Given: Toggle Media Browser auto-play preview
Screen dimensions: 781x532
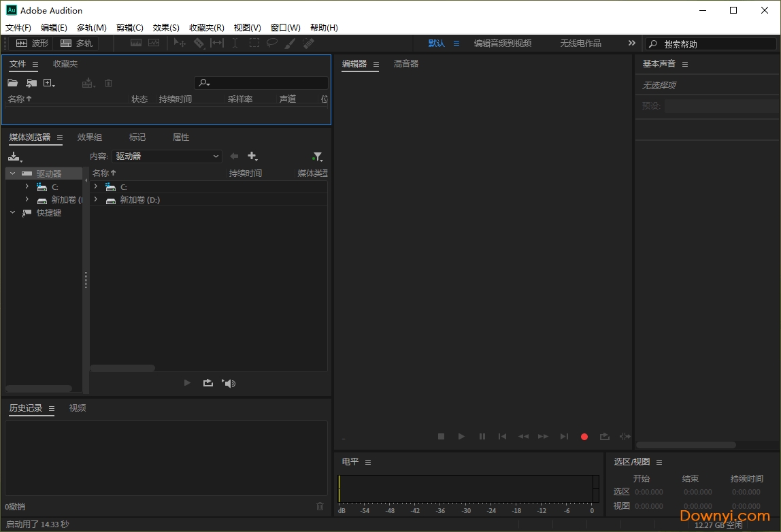Looking at the screenshot, I should tap(228, 382).
